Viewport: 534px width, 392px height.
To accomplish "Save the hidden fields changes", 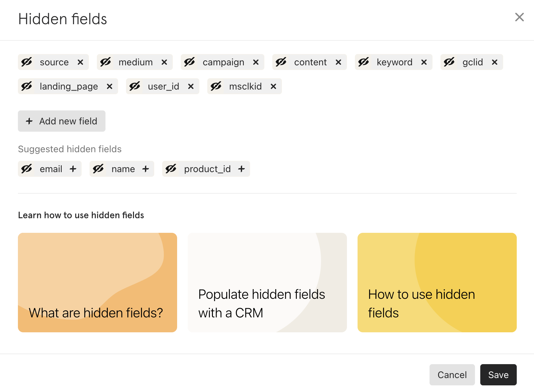I will [499, 375].
